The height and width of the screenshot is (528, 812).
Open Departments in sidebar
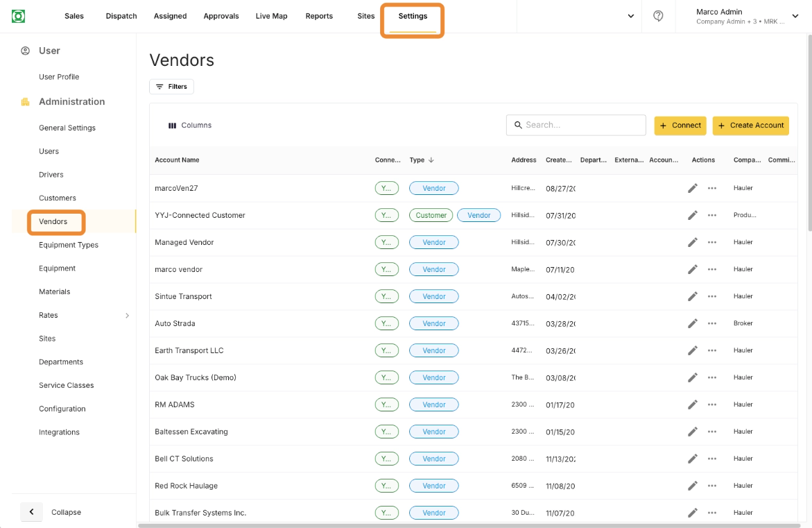coord(61,361)
